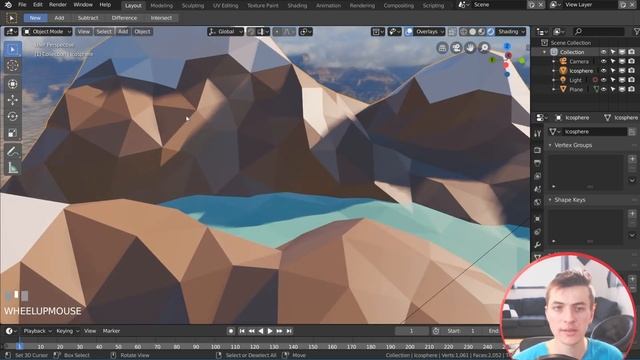This screenshot has width=640, height=360.
Task: Switch to the UV Editing workspace tab
Action: (x=225, y=6)
